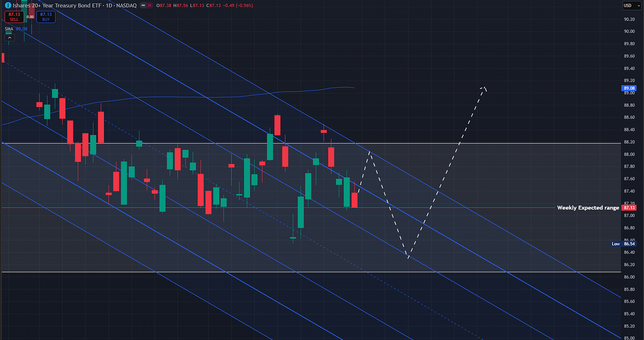The height and width of the screenshot is (340, 644).
Task: Click the 88.20 price axis label
Action: tap(629, 142)
